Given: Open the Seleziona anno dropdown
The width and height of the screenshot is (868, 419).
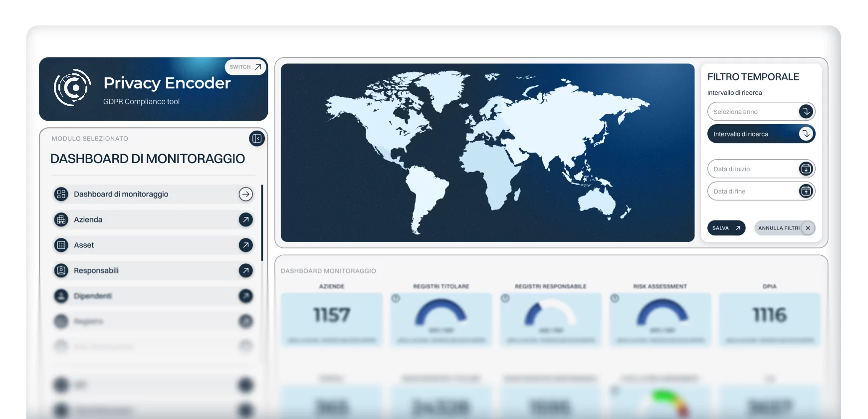Looking at the screenshot, I should (x=761, y=112).
